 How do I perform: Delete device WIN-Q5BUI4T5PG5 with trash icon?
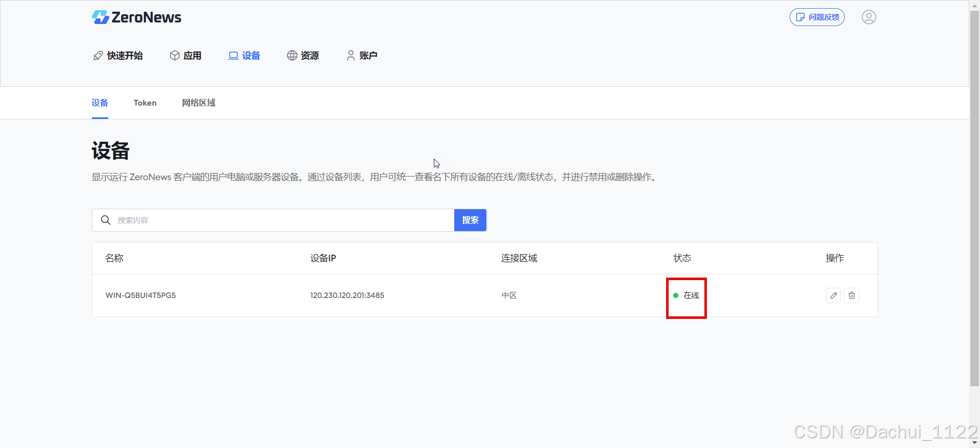(x=851, y=295)
